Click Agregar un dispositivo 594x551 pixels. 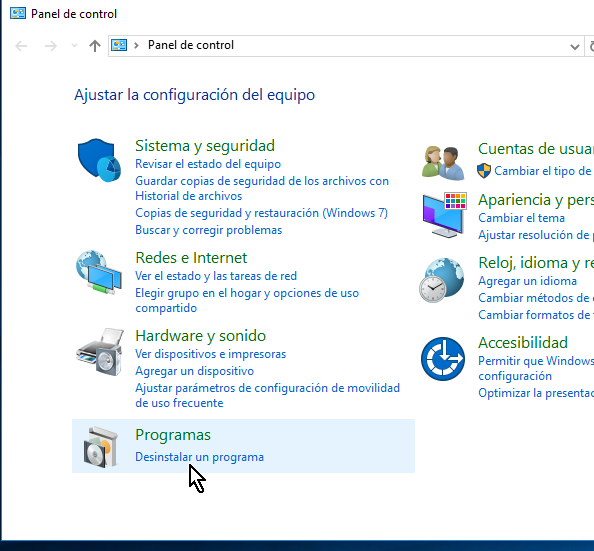click(194, 371)
